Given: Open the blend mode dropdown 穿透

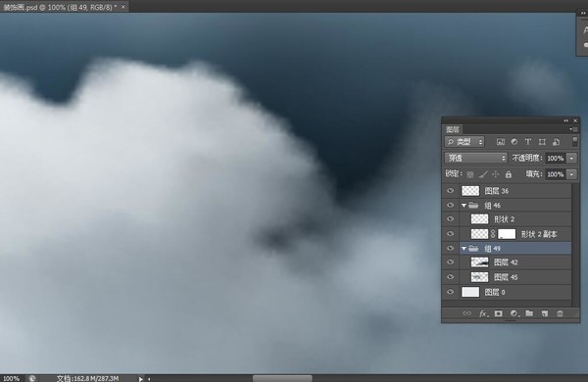Looking at the screenshot, I should (476, 158).
